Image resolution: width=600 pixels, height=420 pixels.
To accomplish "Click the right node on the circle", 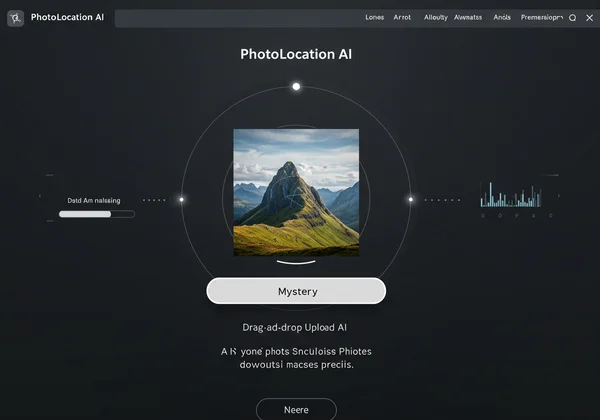I will click(x=411, y=199).
